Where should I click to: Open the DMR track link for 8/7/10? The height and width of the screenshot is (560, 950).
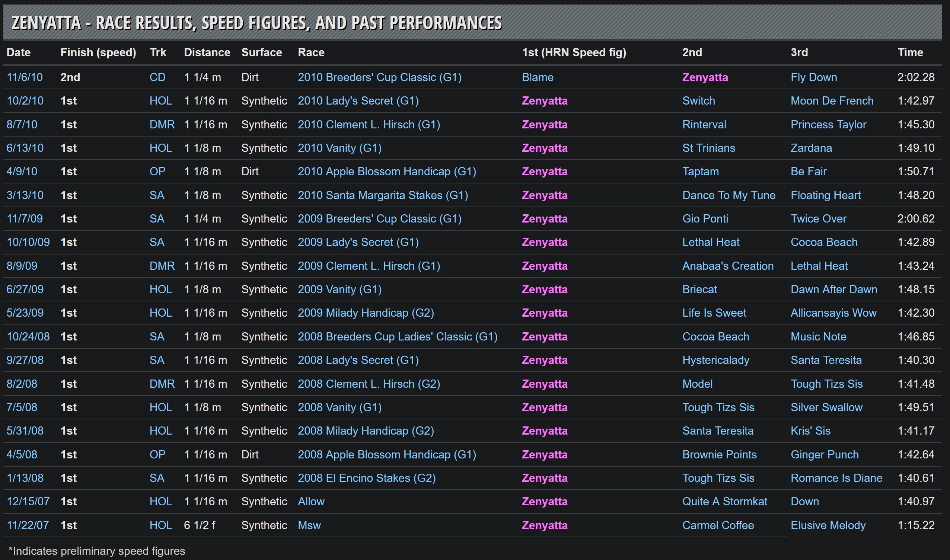[x=162, y=125]
